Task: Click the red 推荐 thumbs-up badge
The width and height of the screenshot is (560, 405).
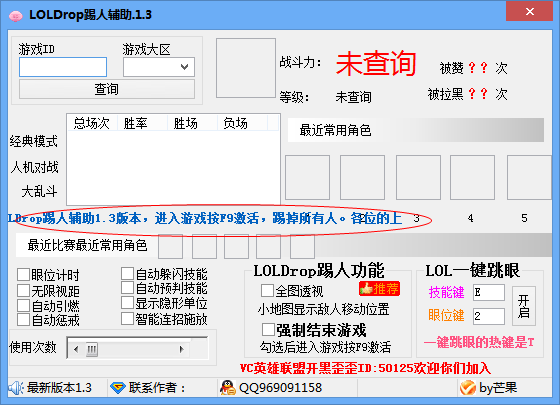Action: coord(379,289)
